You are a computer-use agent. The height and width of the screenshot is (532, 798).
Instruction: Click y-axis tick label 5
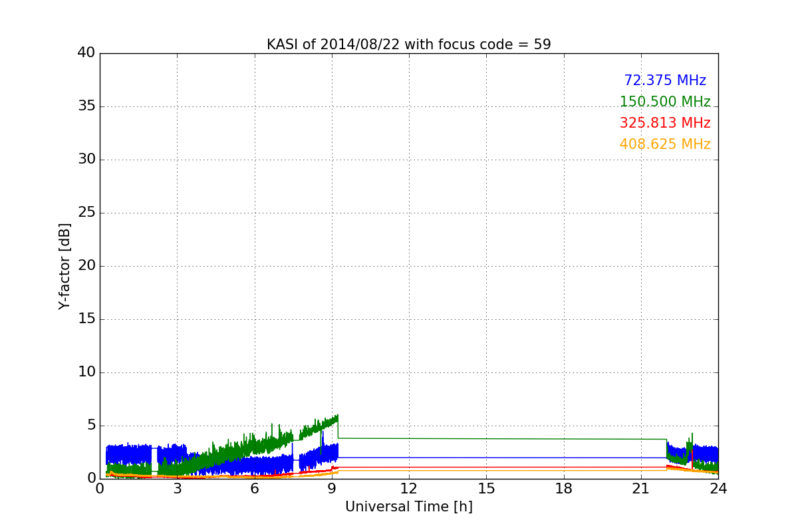[90, 426]
